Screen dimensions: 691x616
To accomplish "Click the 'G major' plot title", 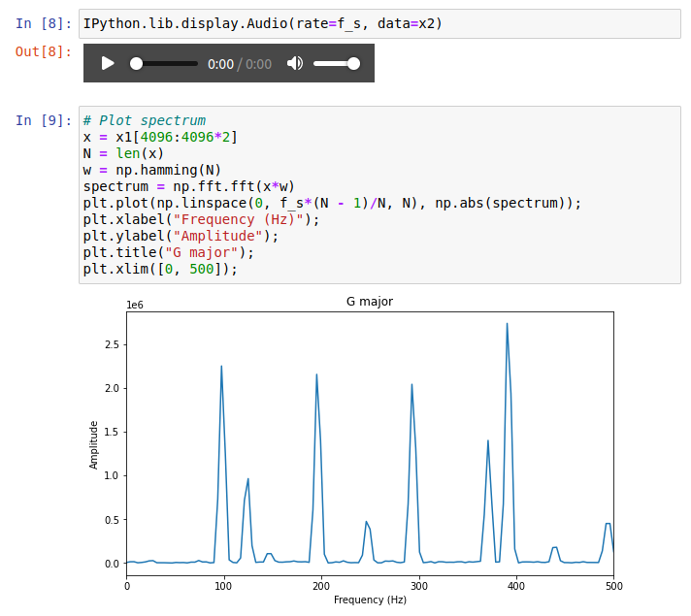I will point(370,302).
